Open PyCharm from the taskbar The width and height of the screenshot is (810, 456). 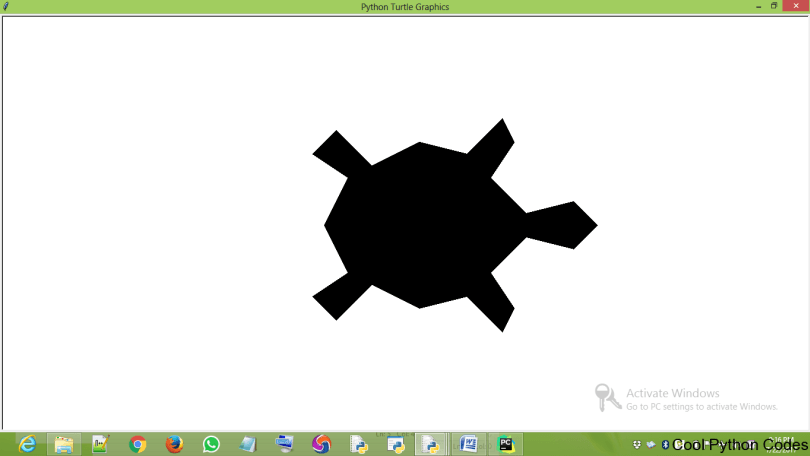(506, 444)
